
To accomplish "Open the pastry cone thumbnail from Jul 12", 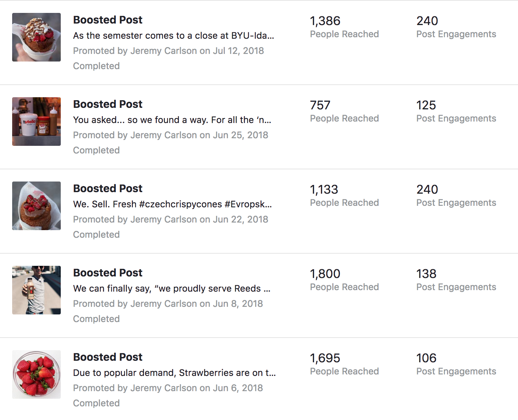I will (36, 37).
